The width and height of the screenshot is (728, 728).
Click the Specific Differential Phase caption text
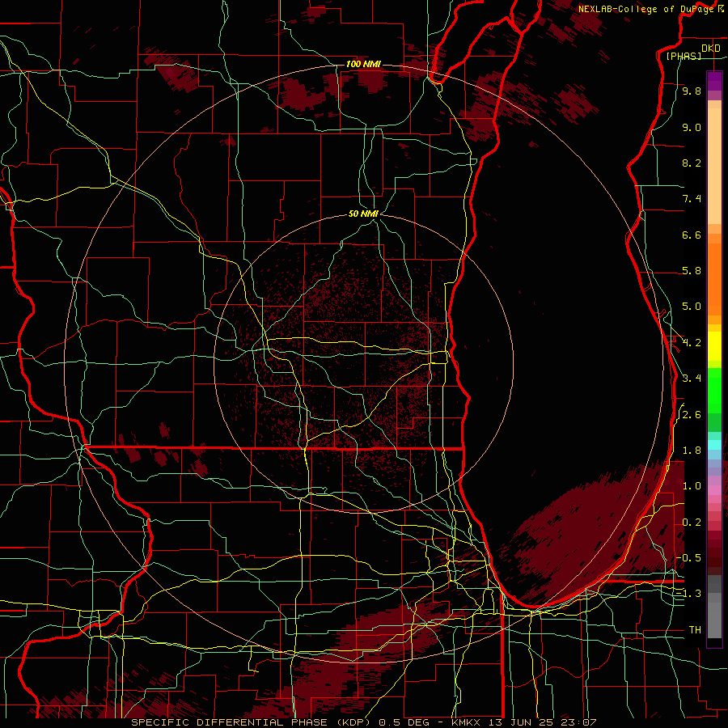(x=363, y=722)
